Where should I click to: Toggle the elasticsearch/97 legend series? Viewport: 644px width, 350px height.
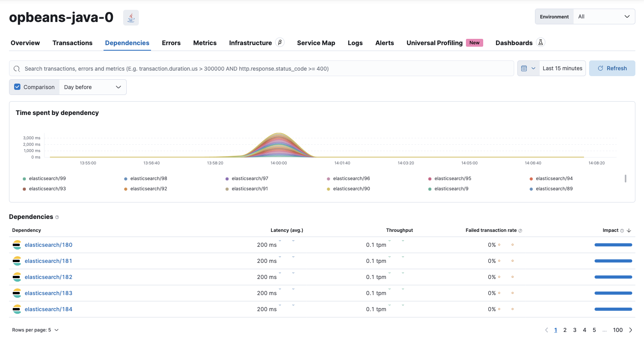pos(247,179)
